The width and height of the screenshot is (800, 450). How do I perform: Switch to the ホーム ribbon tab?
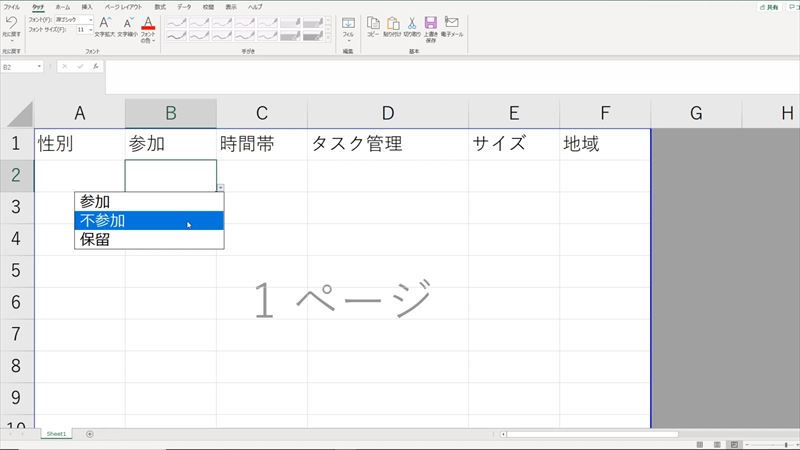62,6
